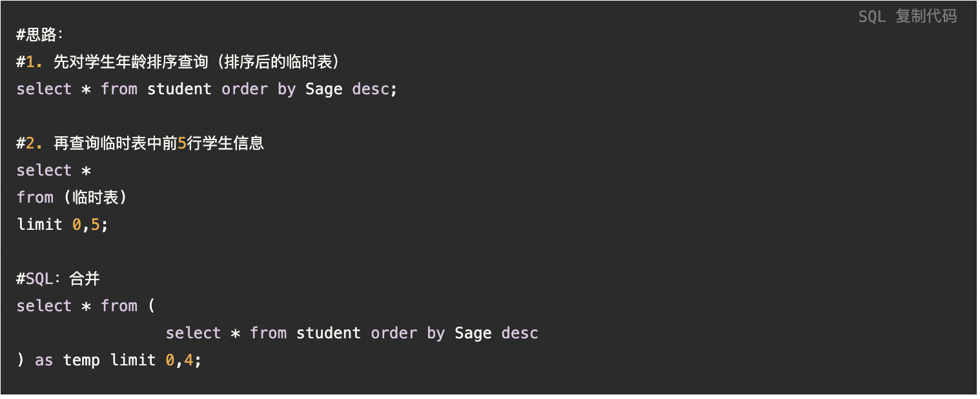The height and width of the screenshot is (399, 980).
Task: Click the comment about 再查询临时表中前5行学生信息
Action: (x=140, y=143)
